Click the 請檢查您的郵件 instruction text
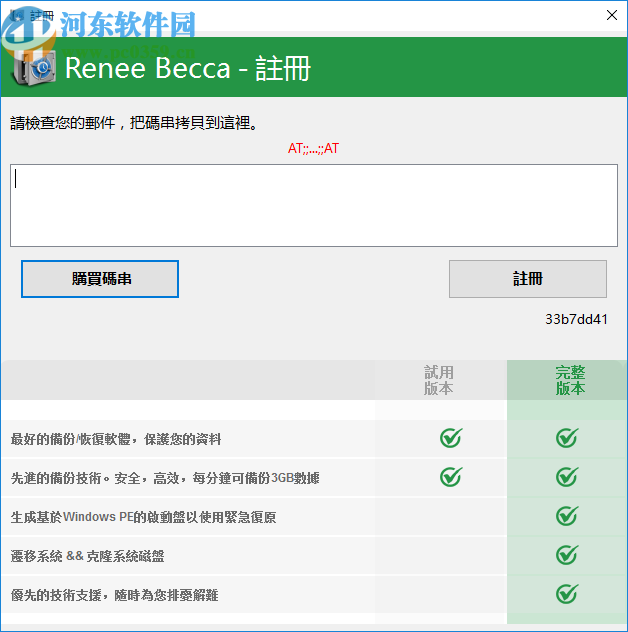Screen dimensions: 628x632 (x=133, y=123)
